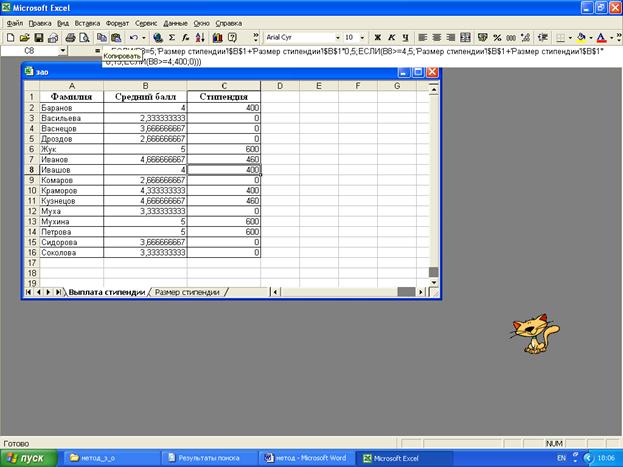The image size is (623, 467).
Task: Click the Paste clipboard icon
Action: pos(116,38)
